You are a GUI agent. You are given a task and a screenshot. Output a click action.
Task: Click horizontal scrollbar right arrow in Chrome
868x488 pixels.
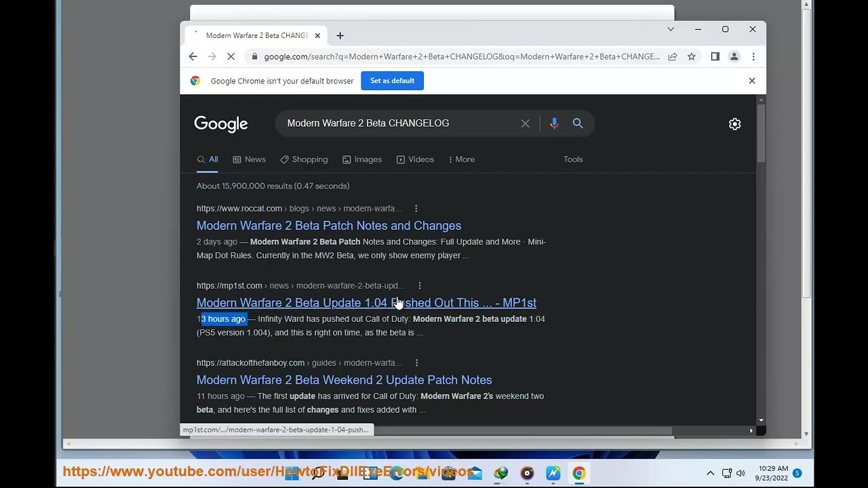751,431
